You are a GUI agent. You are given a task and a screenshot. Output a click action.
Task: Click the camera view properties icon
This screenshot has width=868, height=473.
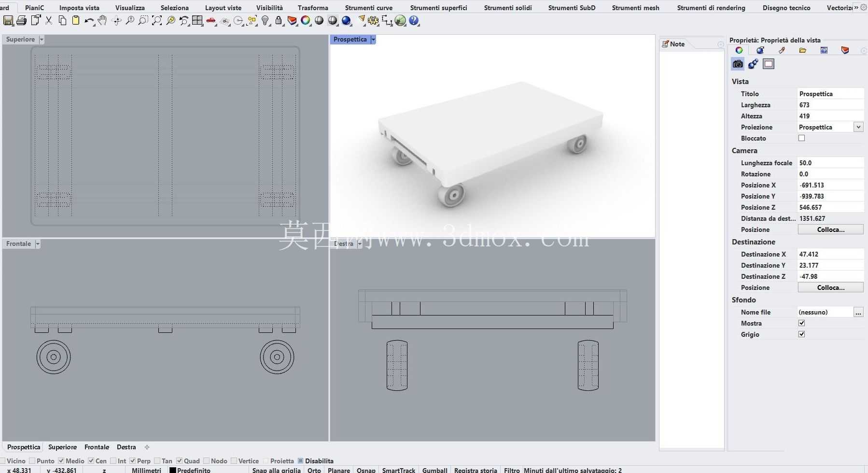pyautogui.click(x=738, y=64)
